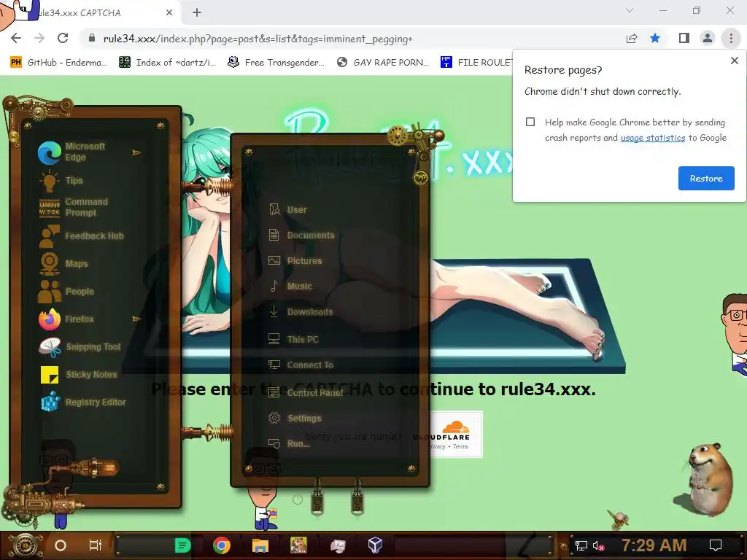Open Pictures in the start menu

pyautogui.click(x=295, y=260)
